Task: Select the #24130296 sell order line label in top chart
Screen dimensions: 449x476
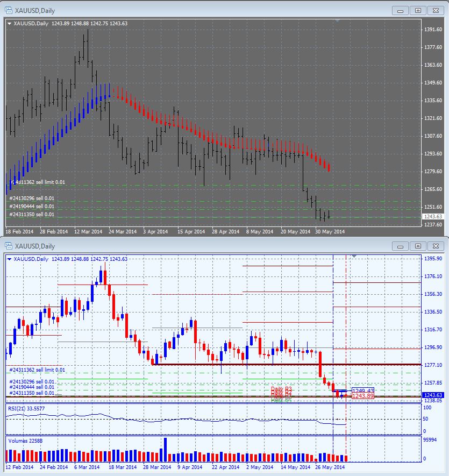Action: coord(32,198)
